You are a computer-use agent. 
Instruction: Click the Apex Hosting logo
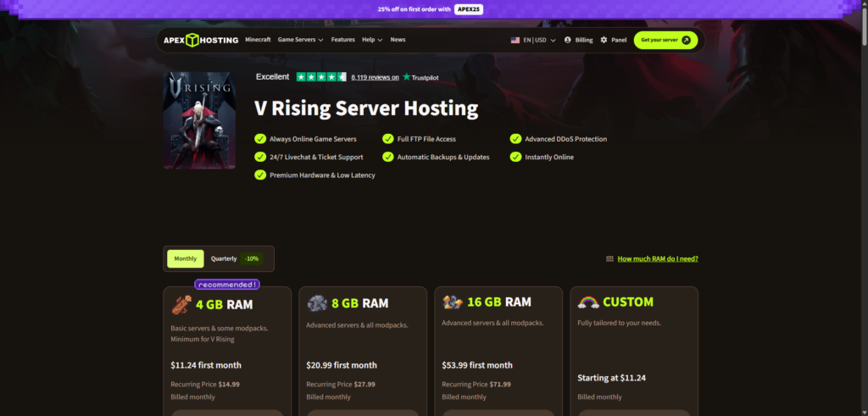click(x=201, y=40)
